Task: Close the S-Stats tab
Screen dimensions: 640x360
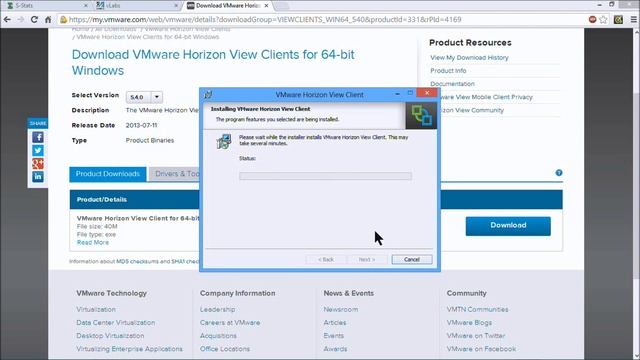Action: point(85,6)
